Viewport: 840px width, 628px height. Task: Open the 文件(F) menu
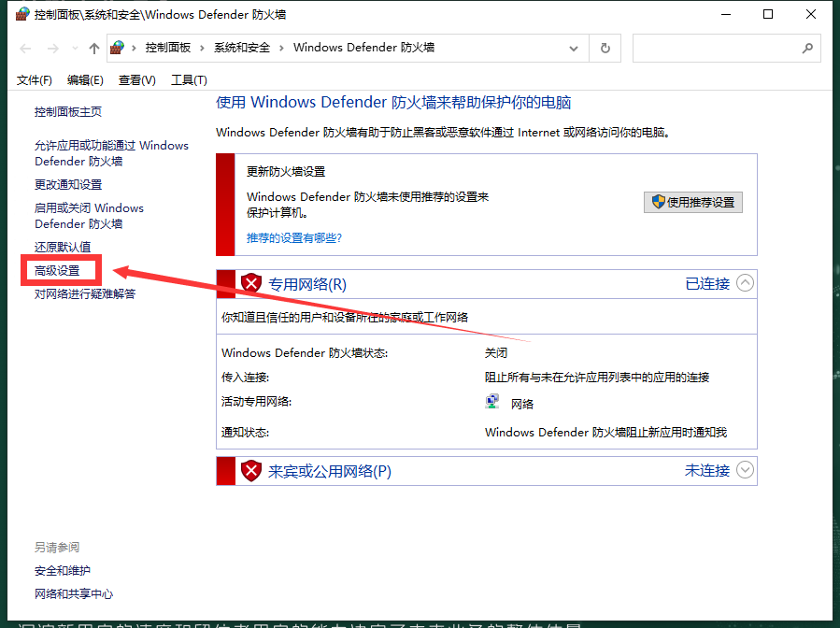click(35, 80)
